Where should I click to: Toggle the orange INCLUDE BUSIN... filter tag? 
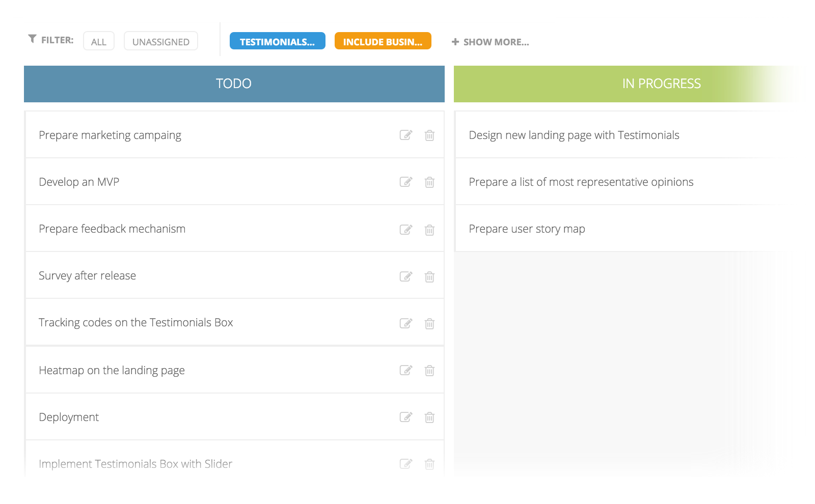point(383,41)
